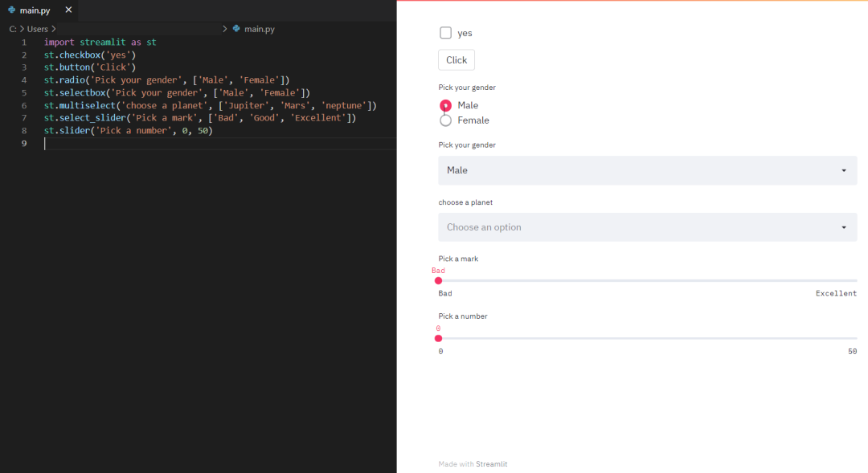Click line number 1 in the editor gutter

(x=24, y=42)
